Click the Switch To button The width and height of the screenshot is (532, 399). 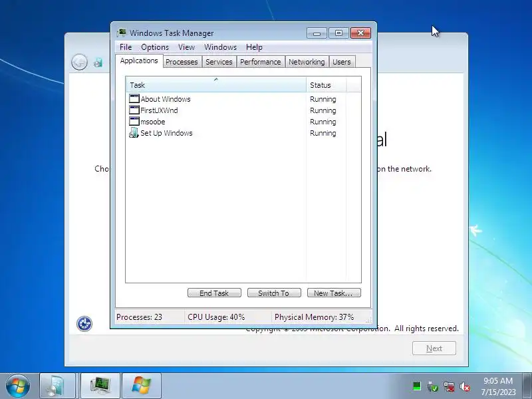click(x=274, y=293)
